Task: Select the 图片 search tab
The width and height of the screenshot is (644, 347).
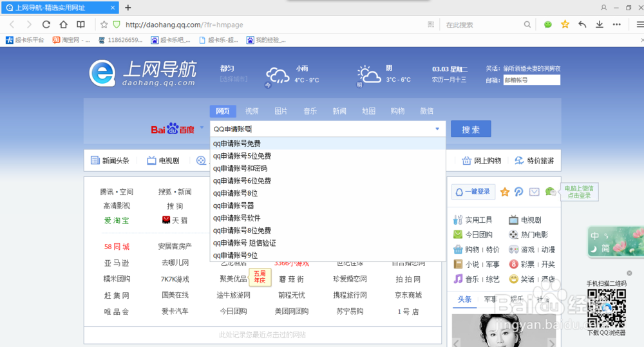Action: [281, 111]
